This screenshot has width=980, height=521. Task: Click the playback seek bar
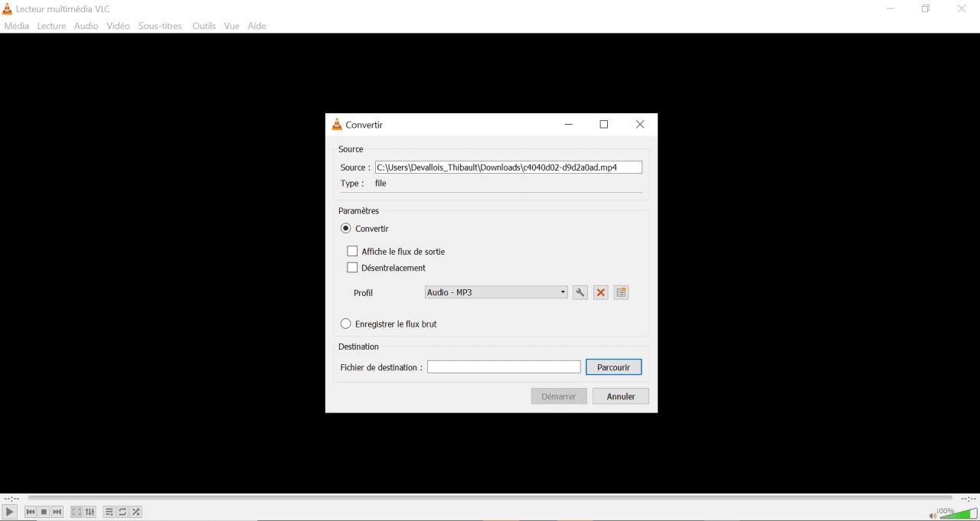(490, 498)
